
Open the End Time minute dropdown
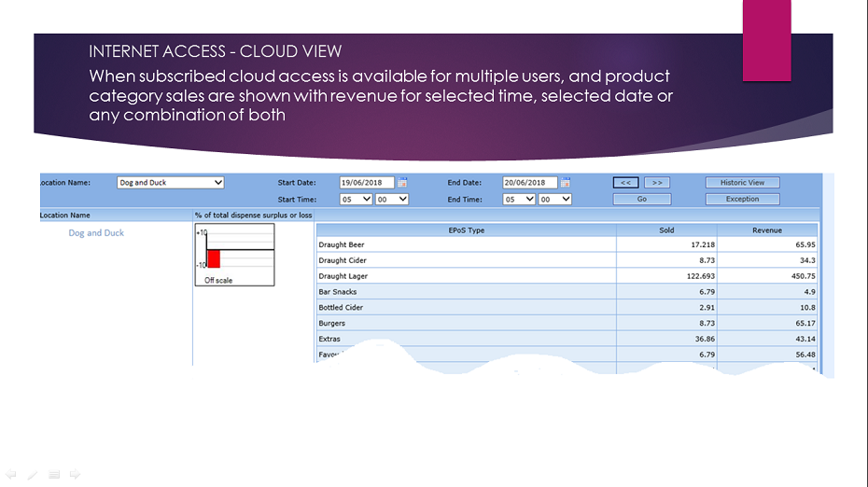554,200
